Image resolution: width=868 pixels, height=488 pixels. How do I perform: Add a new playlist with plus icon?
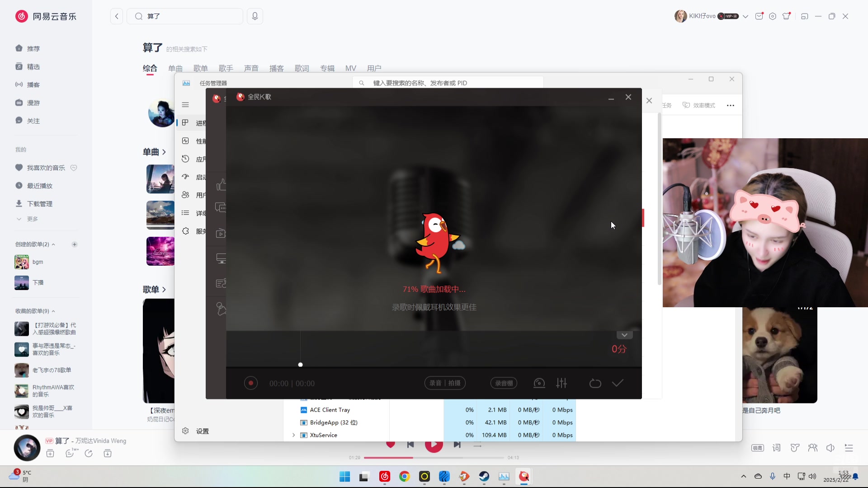(x=75, y=244)
